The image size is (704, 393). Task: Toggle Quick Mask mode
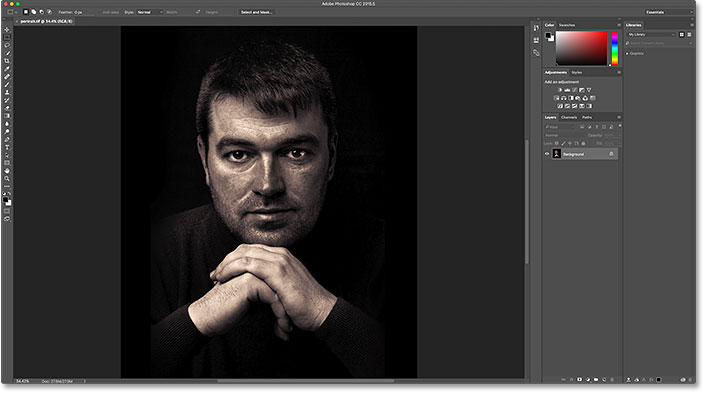tap(7, 211)
